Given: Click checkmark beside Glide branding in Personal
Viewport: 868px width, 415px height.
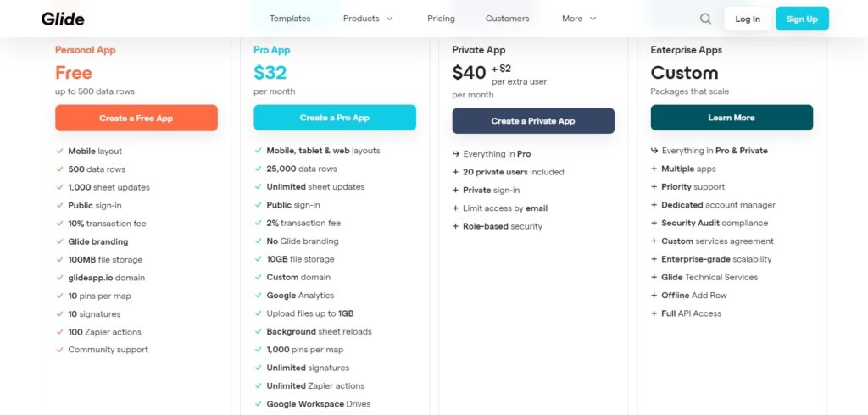Looking at the screenshot, I should (59, 241).
